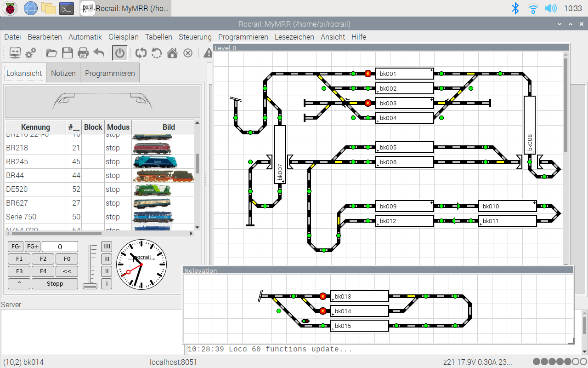The image size is (588, 368).
Task: Sort table by Modus column header
Action: (118, 127)
